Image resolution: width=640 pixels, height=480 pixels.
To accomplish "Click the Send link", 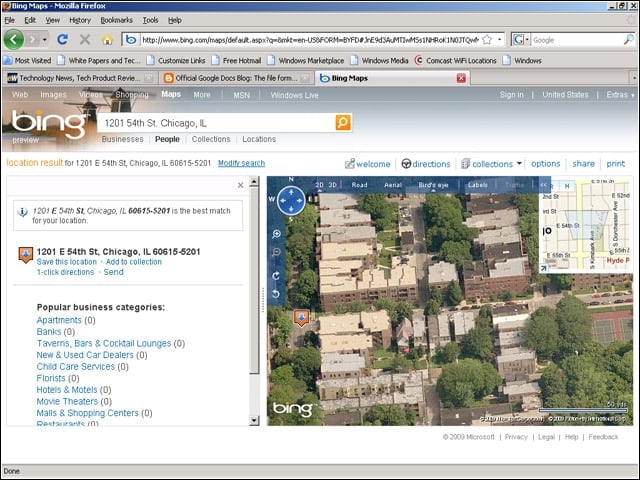I will tap(113, 272).
